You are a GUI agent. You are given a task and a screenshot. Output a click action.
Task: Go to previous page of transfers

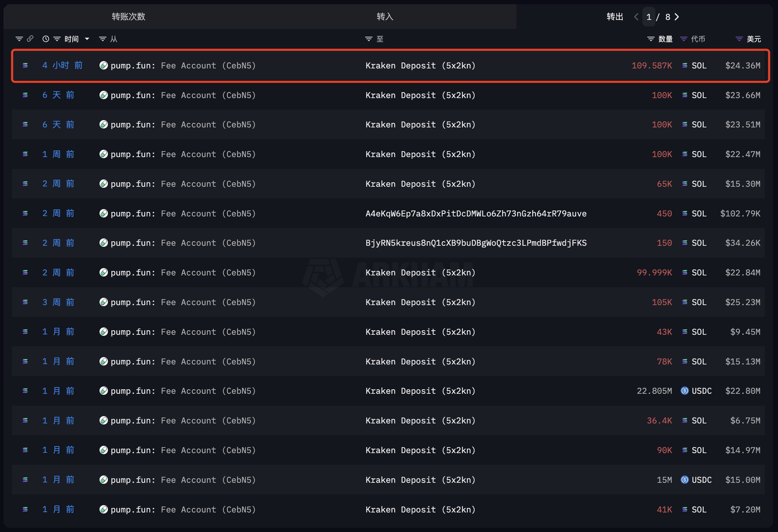[636, 17]
